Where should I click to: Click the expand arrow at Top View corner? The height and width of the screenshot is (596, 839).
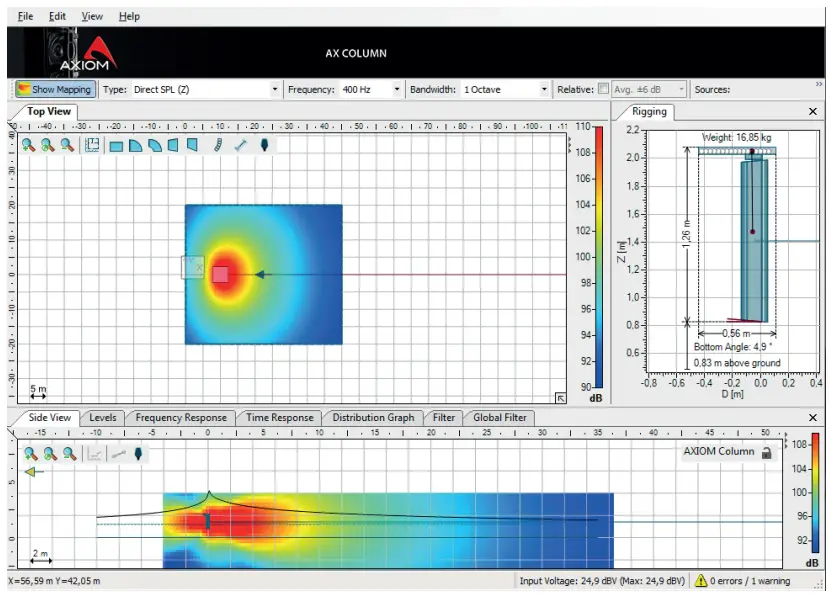[x=560, y=398]
